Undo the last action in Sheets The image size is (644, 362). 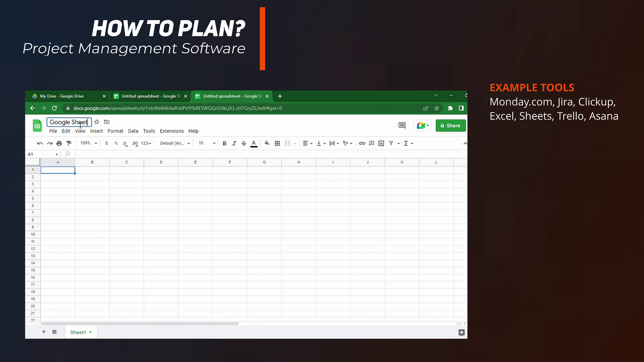[x=40, y=143]
